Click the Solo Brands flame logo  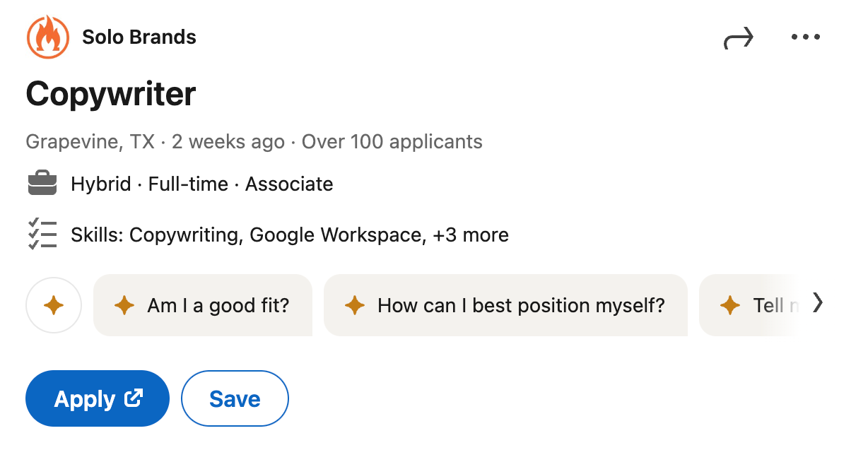47,36
